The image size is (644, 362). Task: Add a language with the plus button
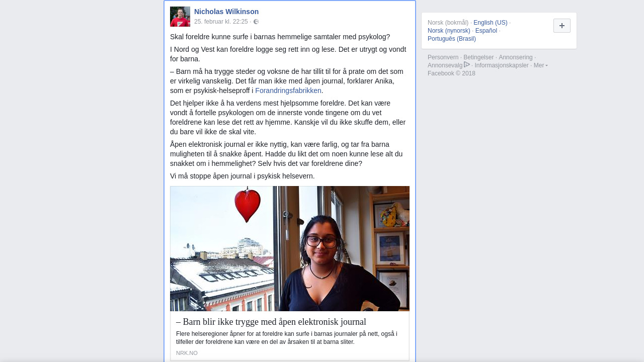click(562, 26)
